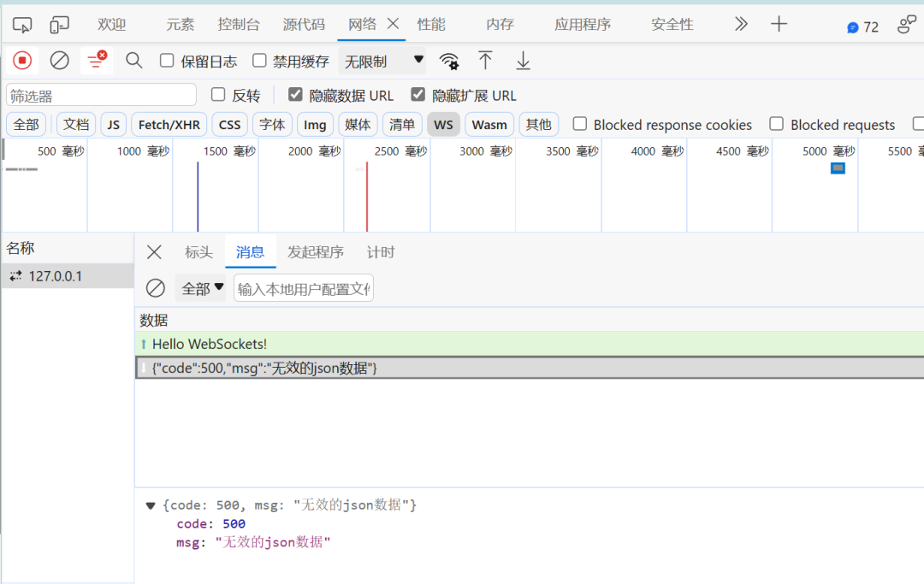Open the 控制台 panel
Screen dimensions: 924x584
point(239,24)
